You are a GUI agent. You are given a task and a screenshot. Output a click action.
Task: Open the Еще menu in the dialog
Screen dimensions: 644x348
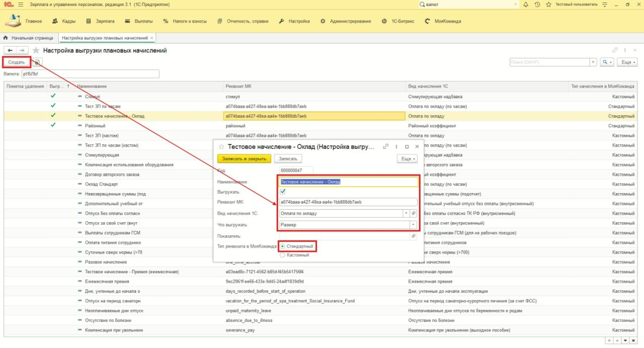pyautogui.click(x=407, y=158)
